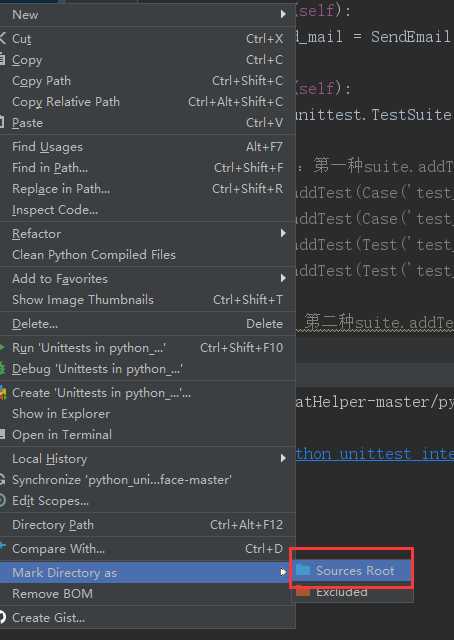454x640 pixels.
Task: Select Directory Path
Action: click(x=147, y=525)
